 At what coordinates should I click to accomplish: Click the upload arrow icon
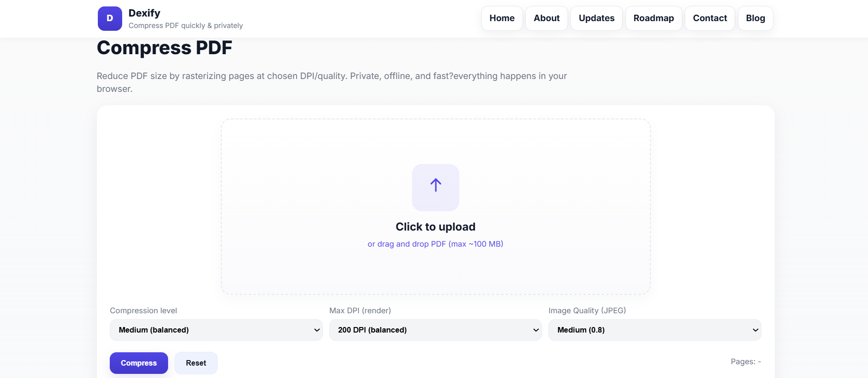pyautogui.click(x=435, y=187)
